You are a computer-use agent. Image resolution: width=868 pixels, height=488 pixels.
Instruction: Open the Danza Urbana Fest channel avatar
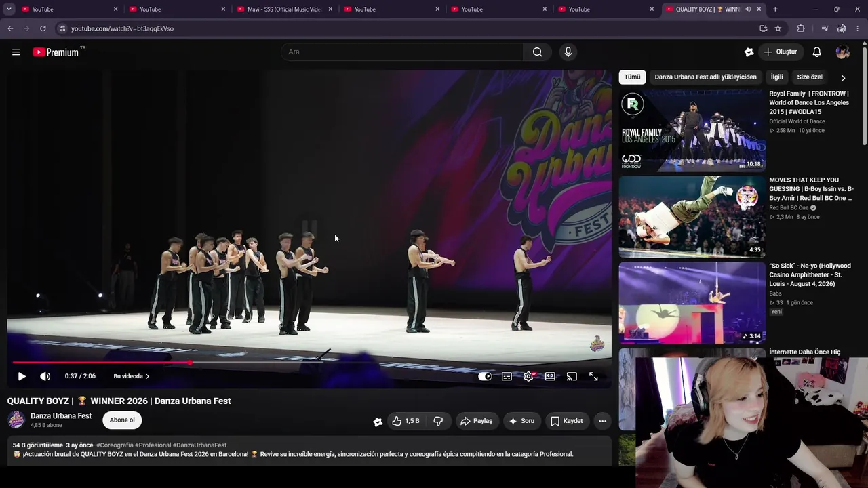[16, 420]
